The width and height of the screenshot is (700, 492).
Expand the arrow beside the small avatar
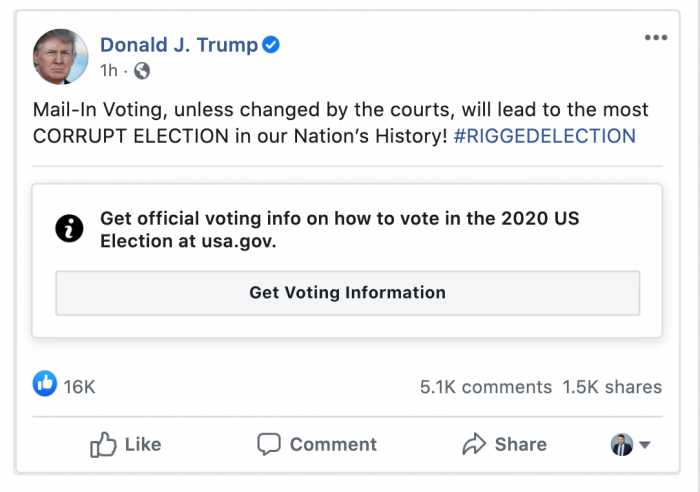pos(645,446)
